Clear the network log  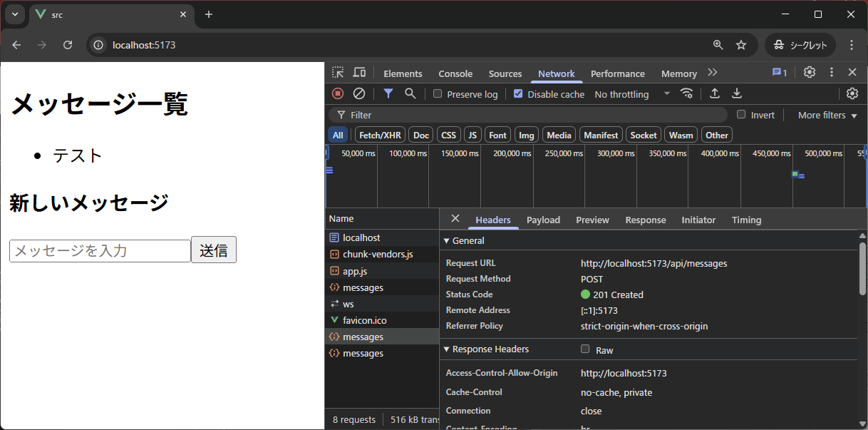coord(359,93)
